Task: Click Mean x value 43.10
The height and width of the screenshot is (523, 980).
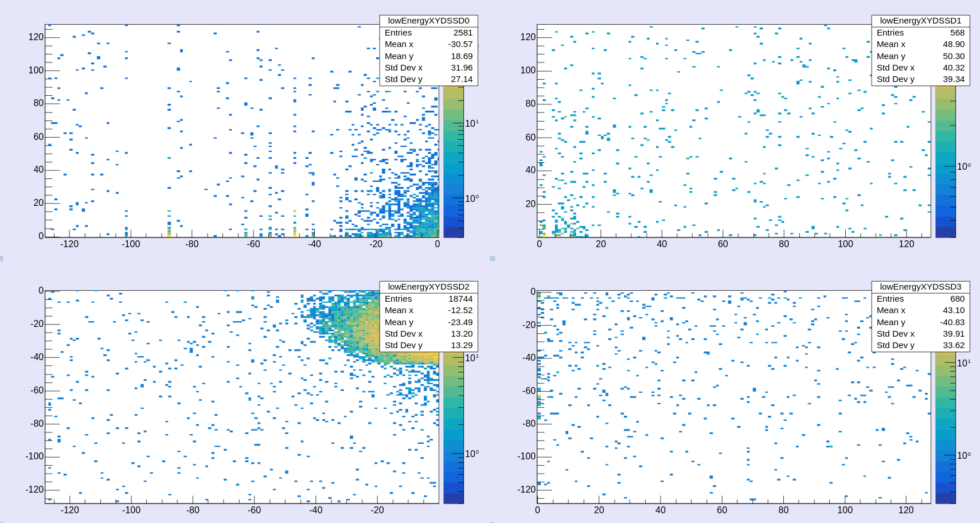Action: coord(954,310)
